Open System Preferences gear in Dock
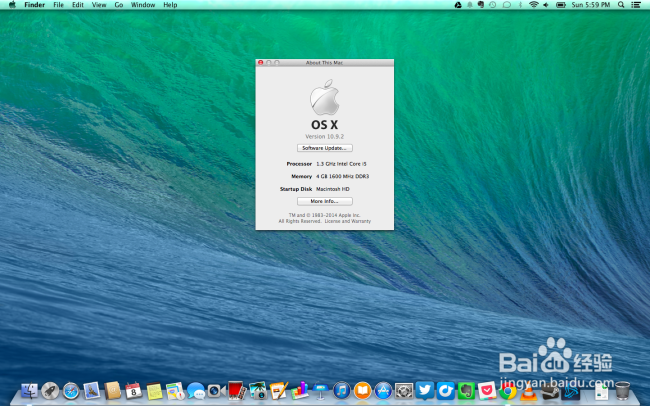Image resolution: width=650 pixels, height=406 pixels. (x=404, y=391)
